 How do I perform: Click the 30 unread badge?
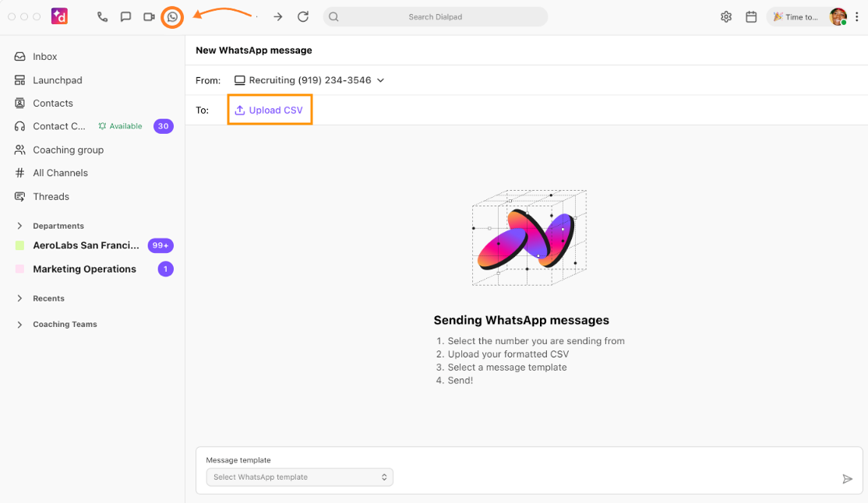(x=164, y=126)
